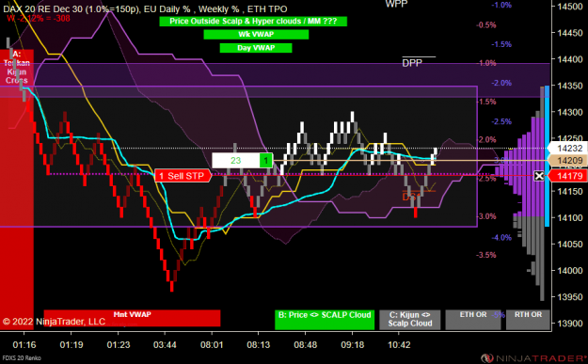Click the A: Tenkan Kijun Cross red label
Viewport: 588px width, 364px height.
coord(17,68)
